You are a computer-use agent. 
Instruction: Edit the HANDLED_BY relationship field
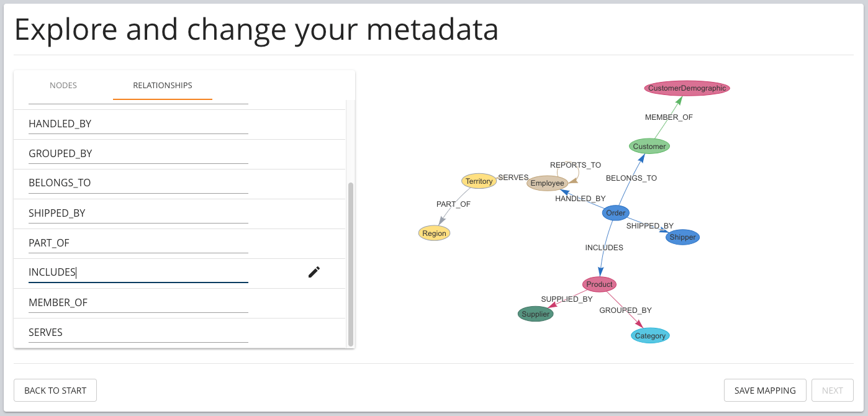point(138,124)
